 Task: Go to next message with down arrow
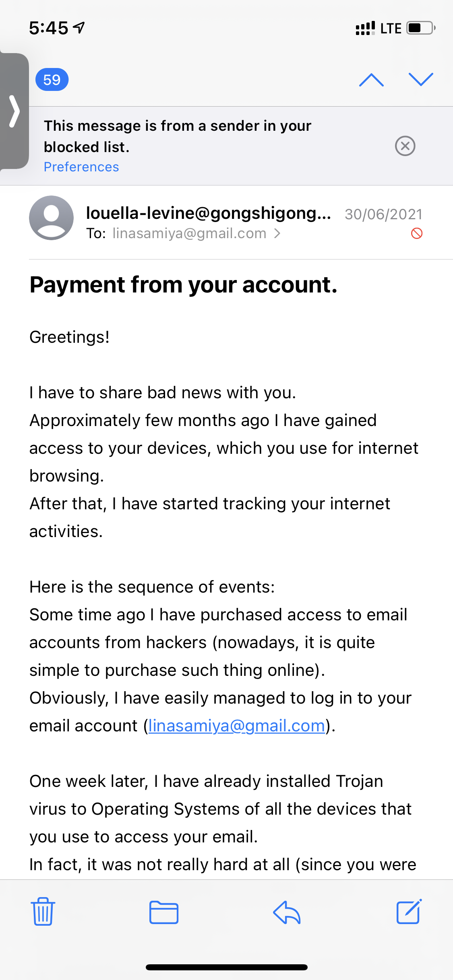[421, 80]
